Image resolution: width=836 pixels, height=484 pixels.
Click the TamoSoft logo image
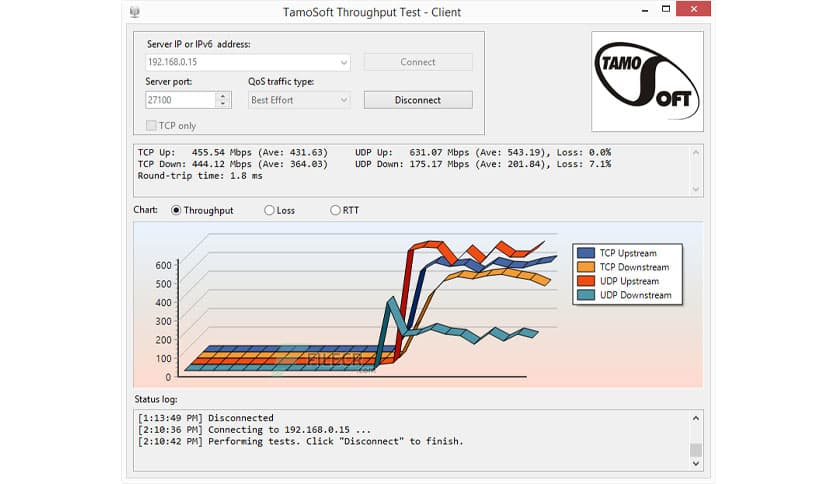click(x=647, y=81)
